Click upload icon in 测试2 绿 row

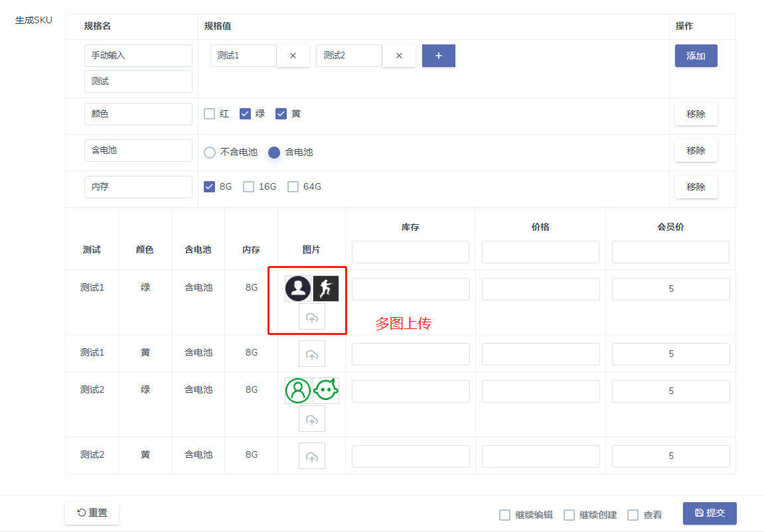tap(312, 419)
